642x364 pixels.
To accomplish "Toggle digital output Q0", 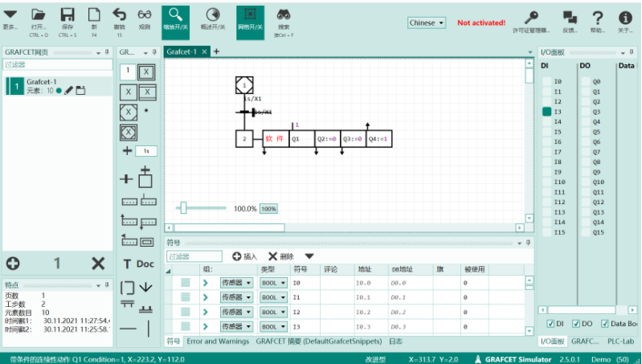I will pos(585,82).
